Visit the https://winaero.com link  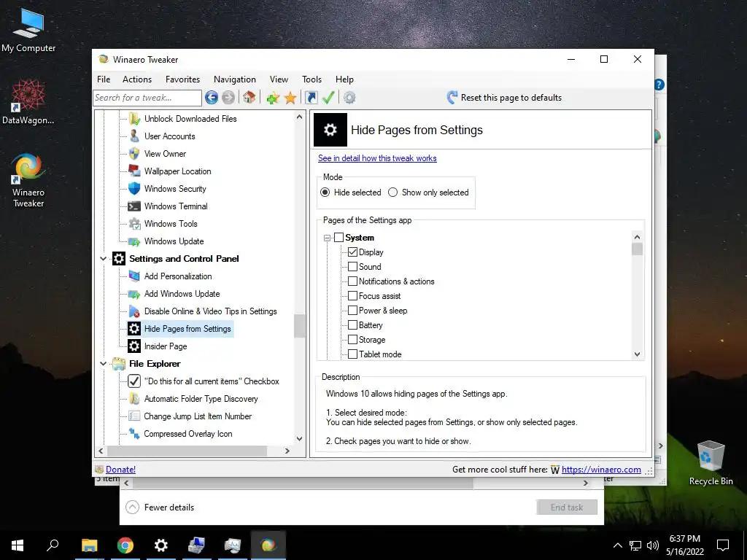[x=601, y=470]
